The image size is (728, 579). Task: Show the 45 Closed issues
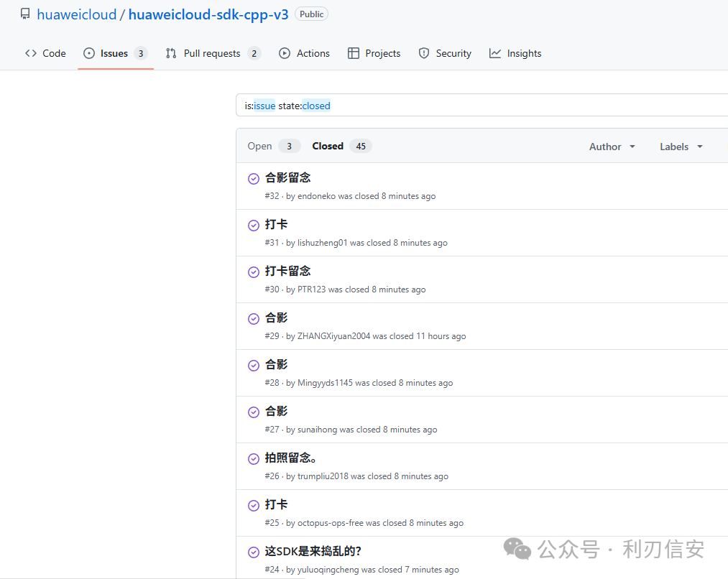[341, 146]
